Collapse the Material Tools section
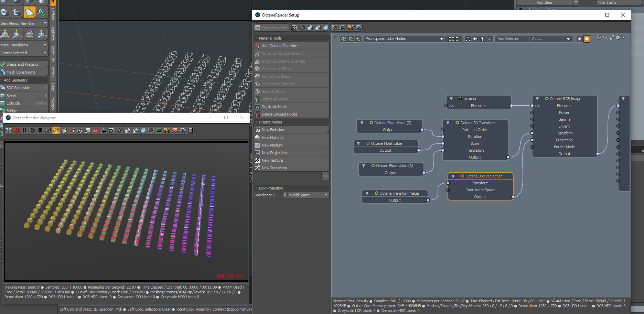644x314 pixels. [256, 38]
